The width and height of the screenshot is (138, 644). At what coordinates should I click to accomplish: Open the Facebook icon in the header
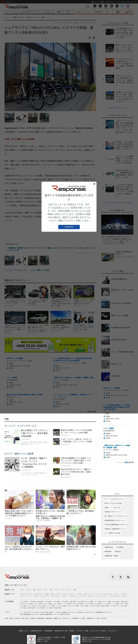tap(95, 6)
